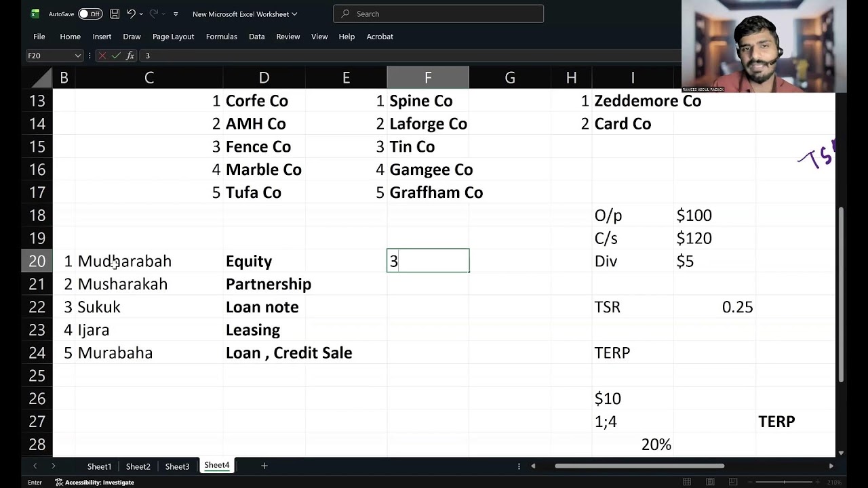This screenshot has width=868, height=488.
Task: Click the sheet tabs scroll-right arrow
Action: coord(53,466)
